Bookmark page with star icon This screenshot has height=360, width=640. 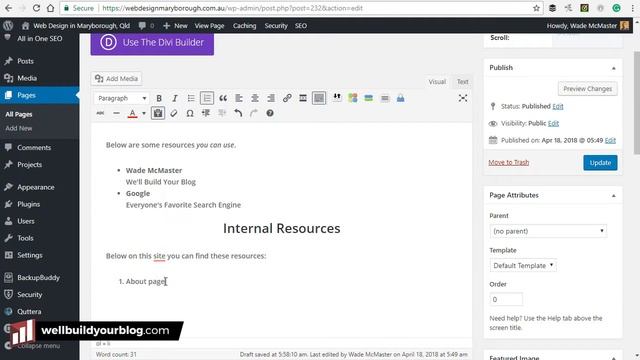(x=536, y=8)
